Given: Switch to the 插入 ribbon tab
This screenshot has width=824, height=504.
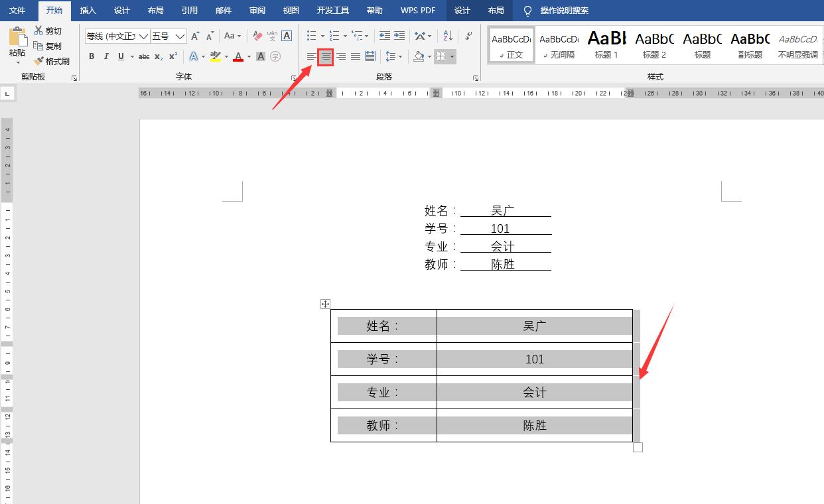Looking at the screenshot, I should pos(88,11).
